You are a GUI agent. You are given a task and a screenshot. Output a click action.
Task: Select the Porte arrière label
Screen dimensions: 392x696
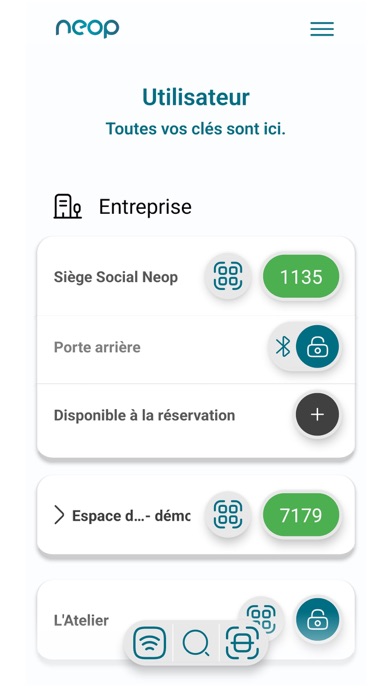point(97,347)
